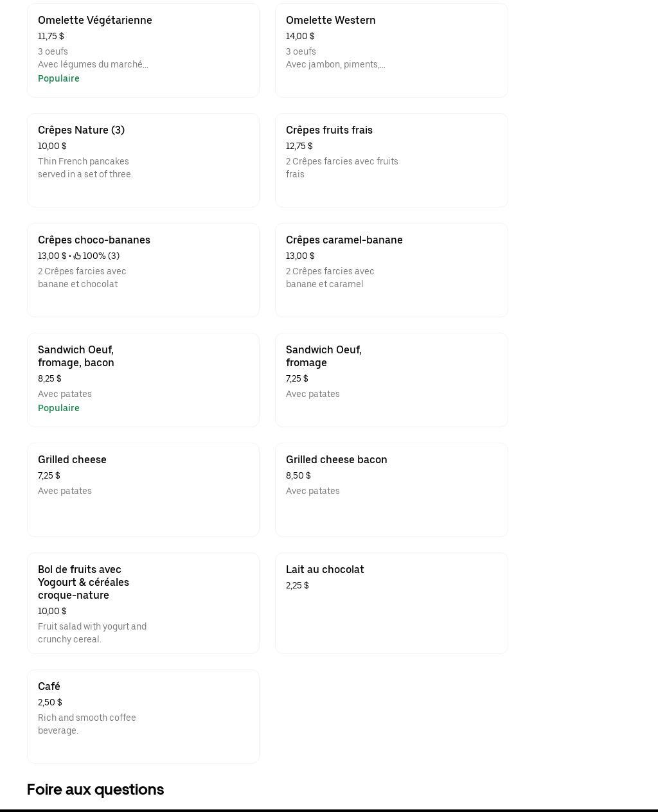The height and width of the screenshot is (812, 658).
Task: Open the Crêpes choco-bananes title
Action: (x=94, y=240)
